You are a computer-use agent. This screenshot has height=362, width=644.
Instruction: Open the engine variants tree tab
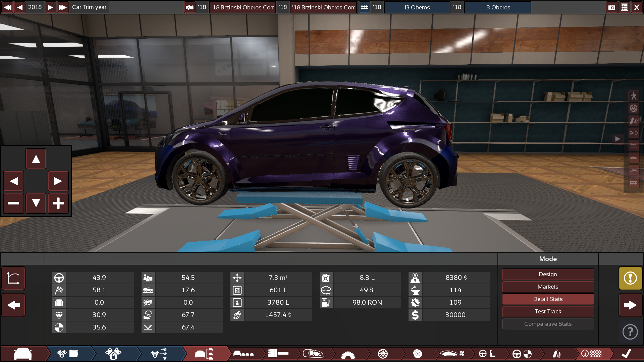pyautogui.click(x=159, y=354)
